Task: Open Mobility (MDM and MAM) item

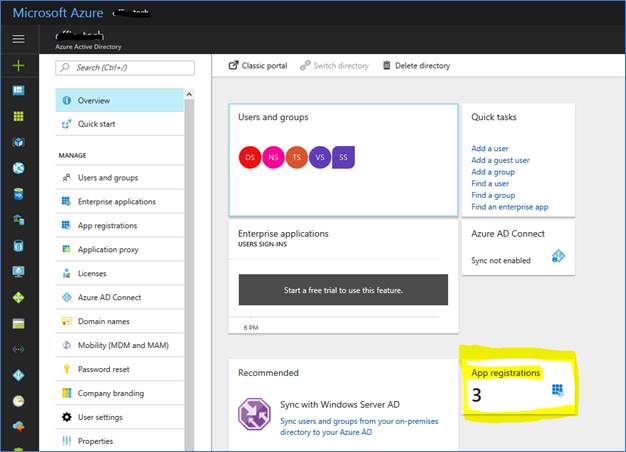Action: point(120,345)
